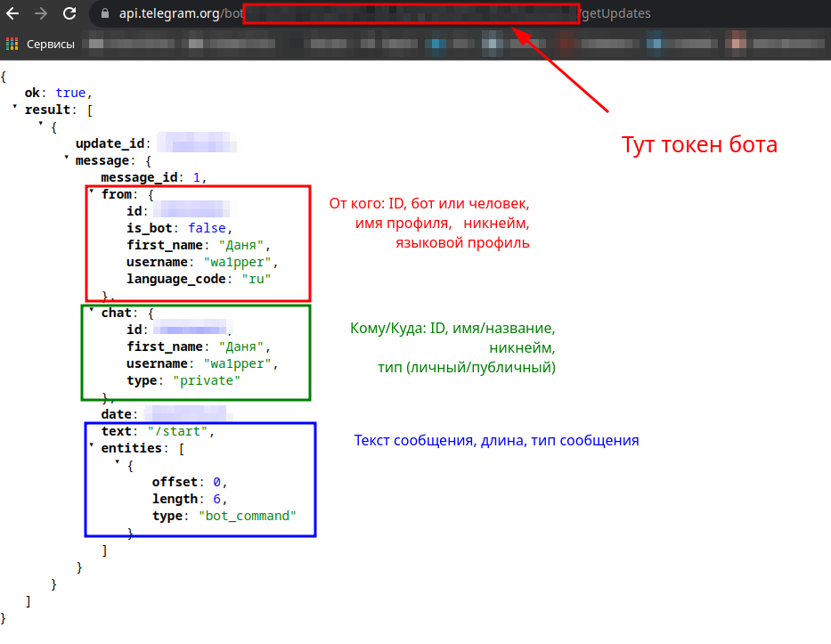Select username key inside chat object

(157, 363)
